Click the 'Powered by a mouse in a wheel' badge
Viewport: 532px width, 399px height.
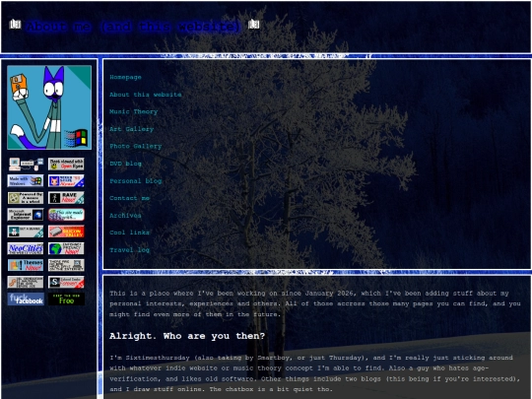26,198
